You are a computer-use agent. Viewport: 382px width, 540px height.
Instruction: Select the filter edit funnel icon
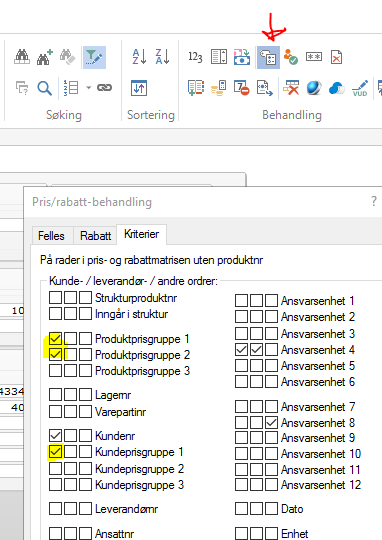coord(94,57)
